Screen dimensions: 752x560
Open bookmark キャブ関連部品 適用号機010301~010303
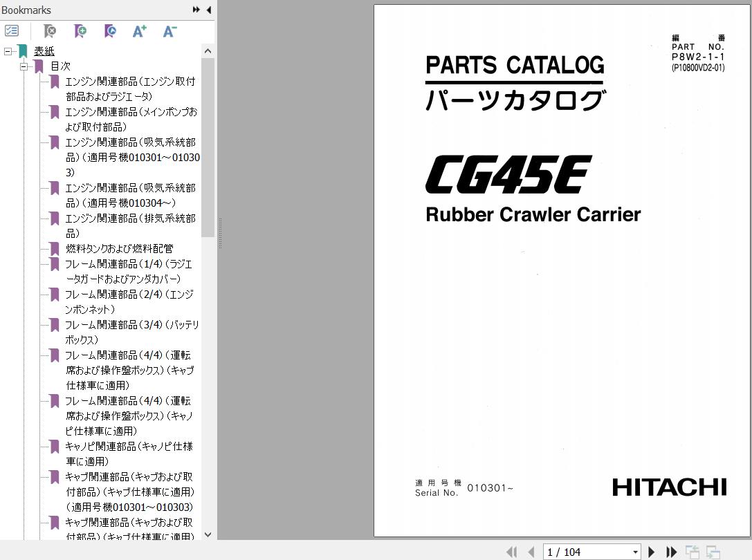pyautogui.click(x=129, y=492)
